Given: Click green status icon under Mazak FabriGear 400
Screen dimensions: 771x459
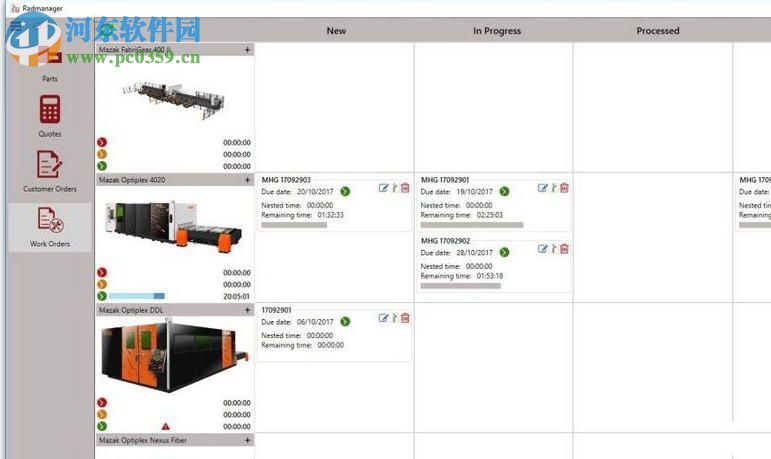Looking at the screenshot, I should [102, 166].
